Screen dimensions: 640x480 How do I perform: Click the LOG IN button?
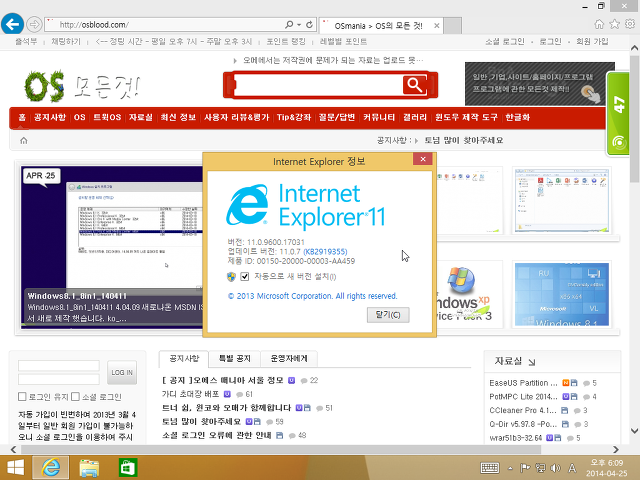122,372
